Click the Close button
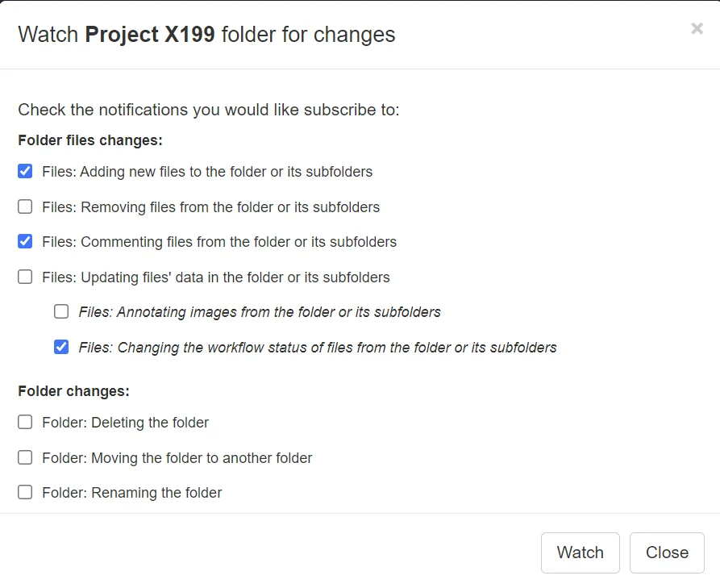This screenshot has height=588, width=720. [x=667, y=553]
